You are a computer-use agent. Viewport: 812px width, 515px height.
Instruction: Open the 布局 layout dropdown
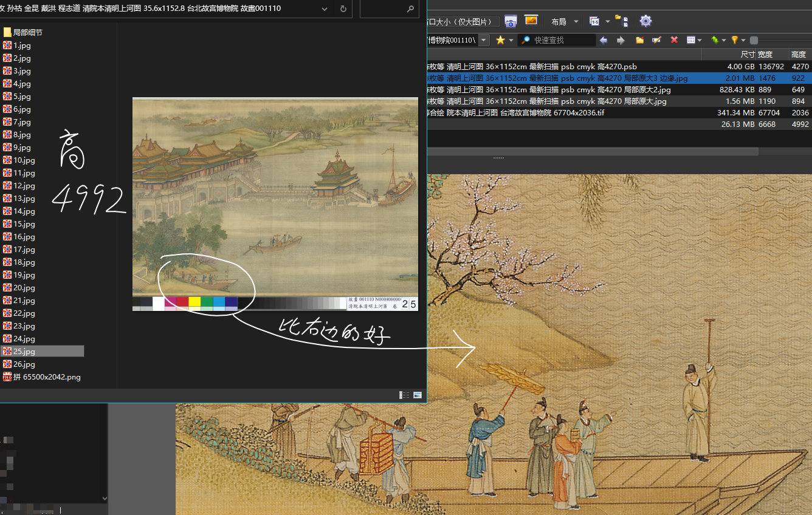point(565,22)
